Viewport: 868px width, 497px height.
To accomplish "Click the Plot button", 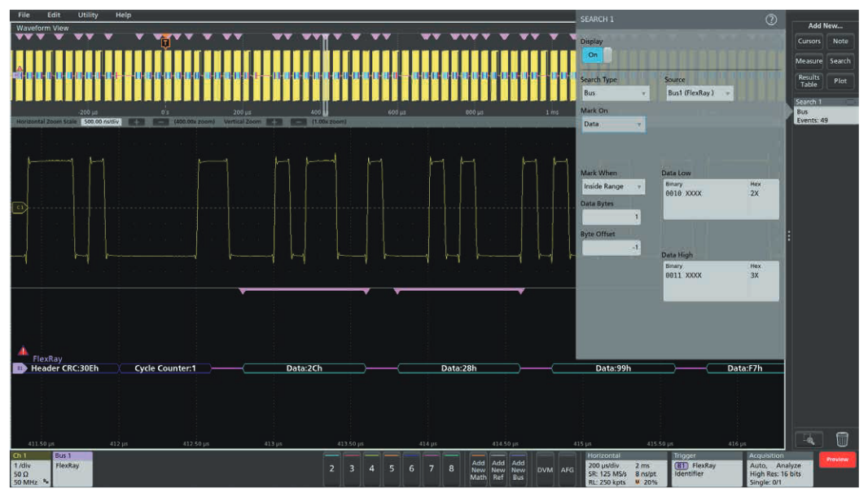I will [840, 81].
